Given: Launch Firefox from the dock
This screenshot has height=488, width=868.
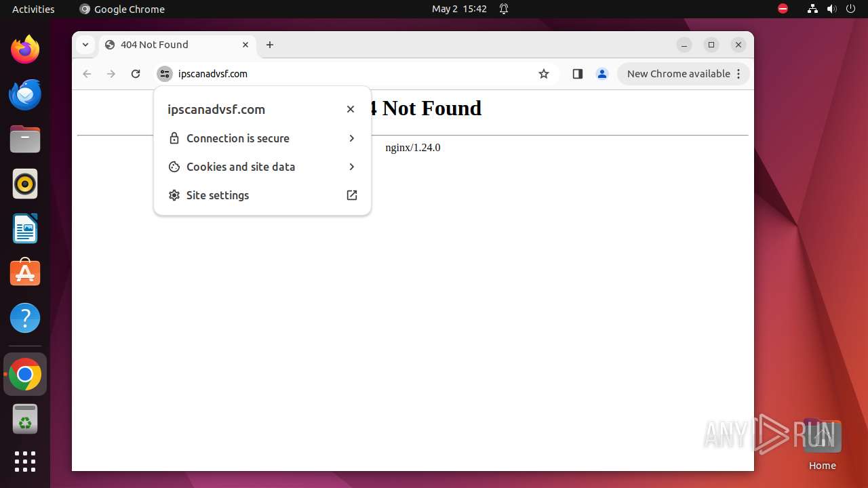Looking at the screenshot, I should coord(25,49).
